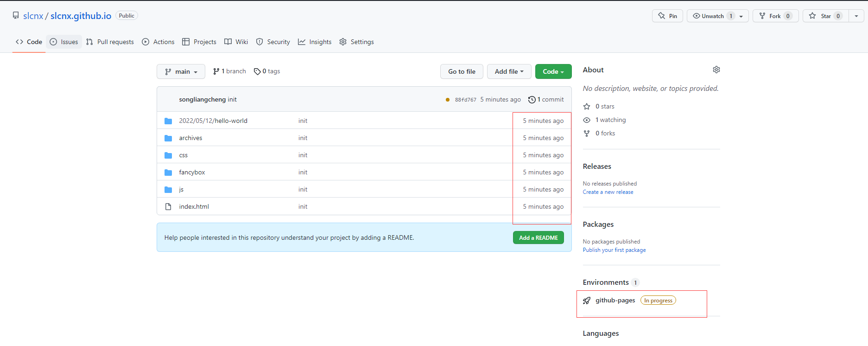Screen dimensions: 868x346
Task: Click the folder icon of css row
Action: (x=168, y=155)
